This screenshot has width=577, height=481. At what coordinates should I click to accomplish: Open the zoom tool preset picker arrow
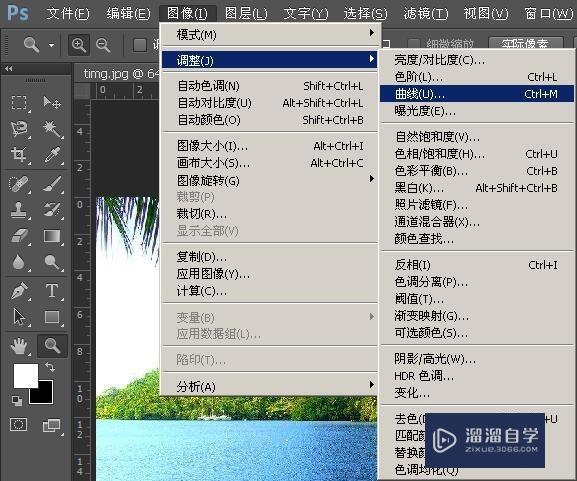(x=51, y=45)
